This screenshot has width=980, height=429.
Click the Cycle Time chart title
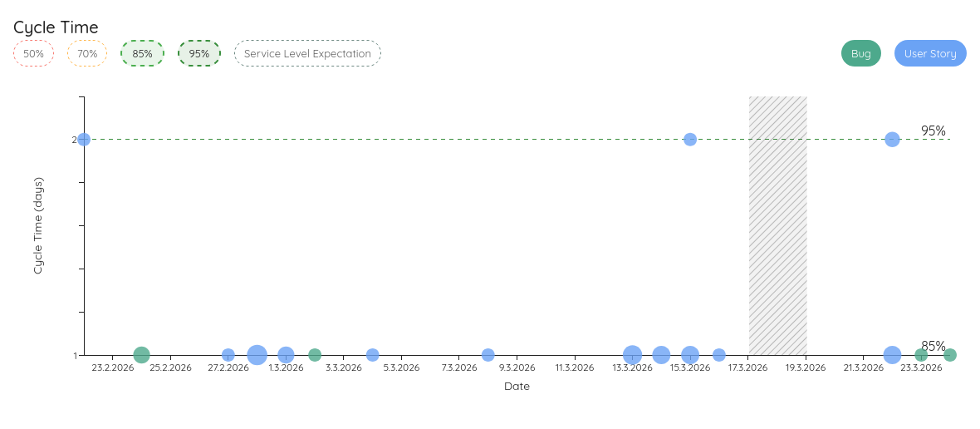point(56,27)
